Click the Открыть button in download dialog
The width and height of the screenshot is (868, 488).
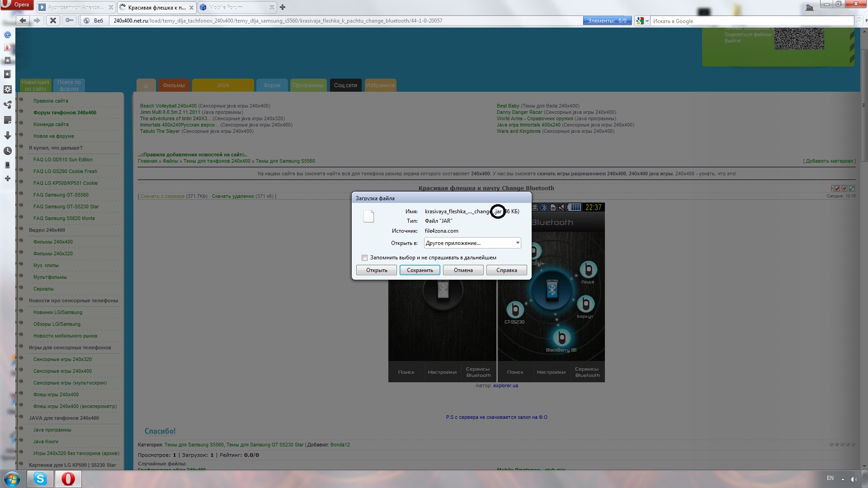377,270
